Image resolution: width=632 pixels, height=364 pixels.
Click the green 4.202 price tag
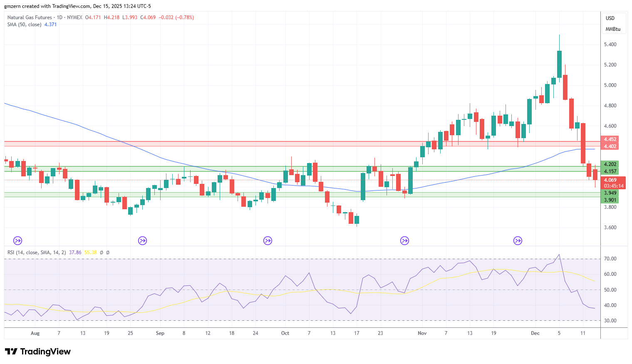[610, 164]
